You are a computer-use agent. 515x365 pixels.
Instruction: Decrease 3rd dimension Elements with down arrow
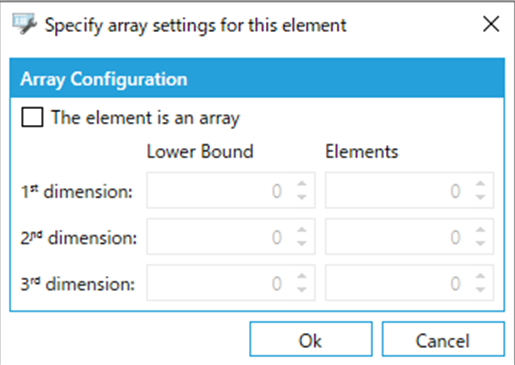(480, 289)
